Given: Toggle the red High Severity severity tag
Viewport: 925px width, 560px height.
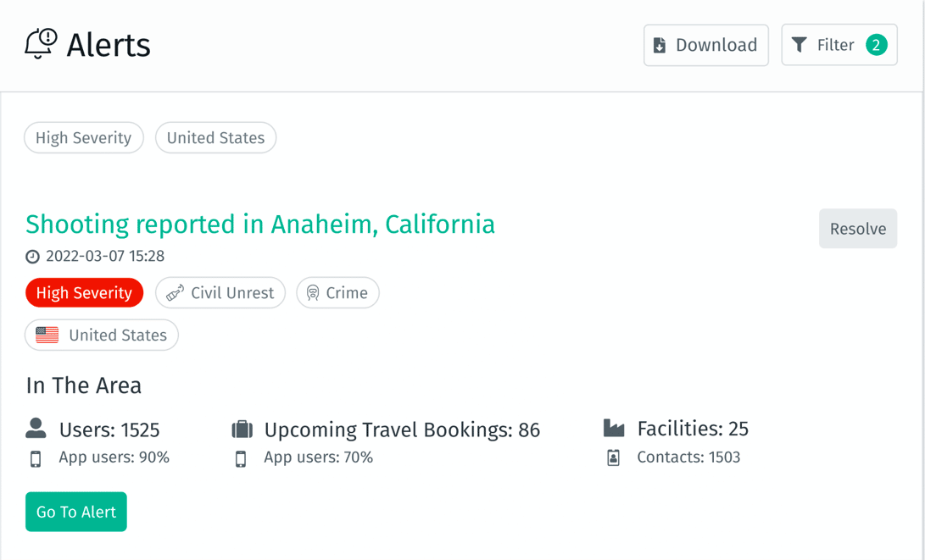Looking at the screenshot, I should pos(84,292).
